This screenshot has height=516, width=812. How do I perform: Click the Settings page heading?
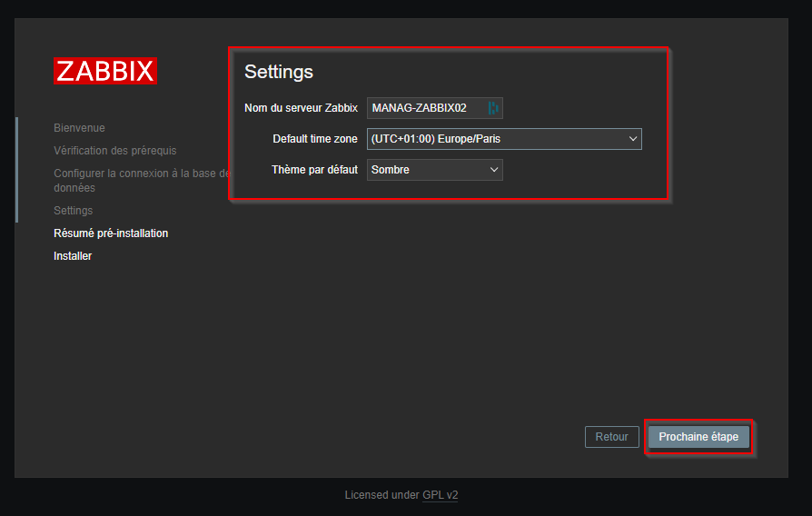[x=279, y=72]
